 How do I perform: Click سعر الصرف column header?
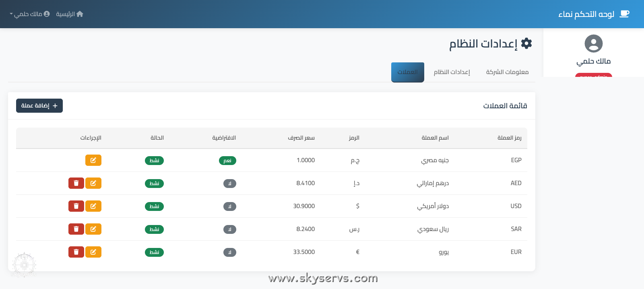[301, 138]
